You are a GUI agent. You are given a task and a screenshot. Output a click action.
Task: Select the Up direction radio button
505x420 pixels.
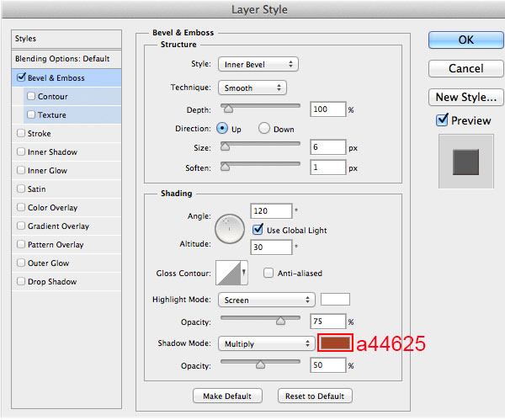point(222,128)
